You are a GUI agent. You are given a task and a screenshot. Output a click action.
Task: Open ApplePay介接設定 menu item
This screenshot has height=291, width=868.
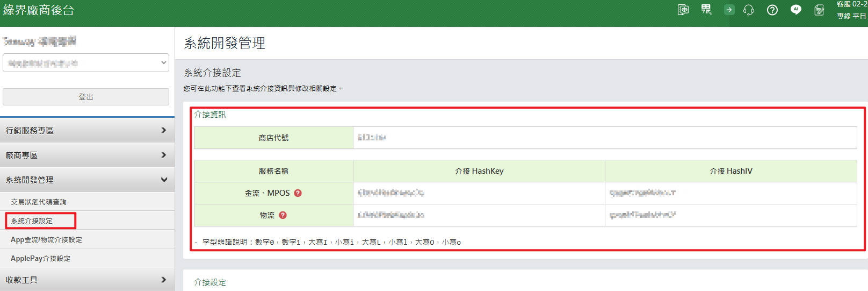pyautogui.click(x=40, y=258)
